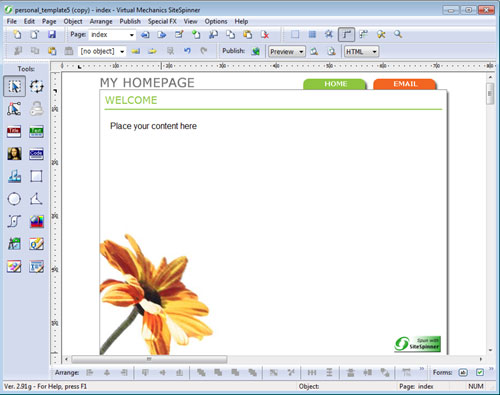Viewport: 500px width, 395px height.
Task: Toggle the grid display icon
Action: click(312, 34)
